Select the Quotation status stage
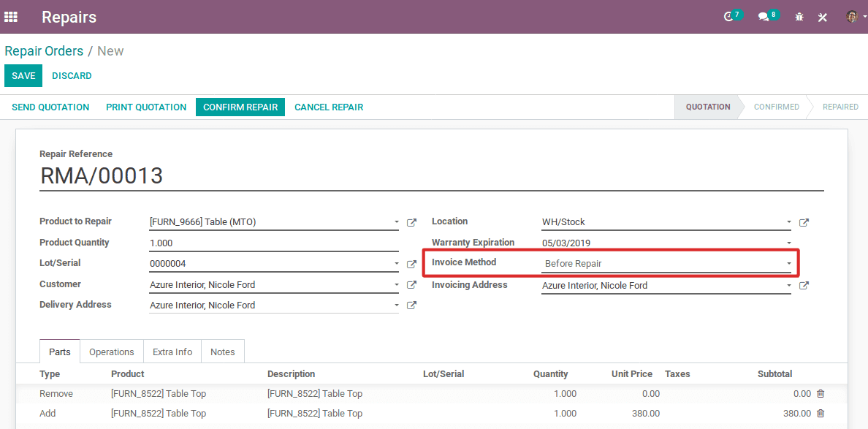 (708, 107)
